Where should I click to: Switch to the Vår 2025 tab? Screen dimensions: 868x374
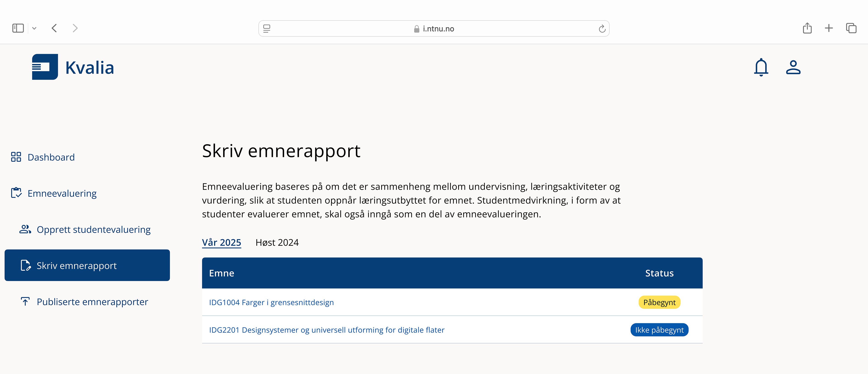click(221, 242)
